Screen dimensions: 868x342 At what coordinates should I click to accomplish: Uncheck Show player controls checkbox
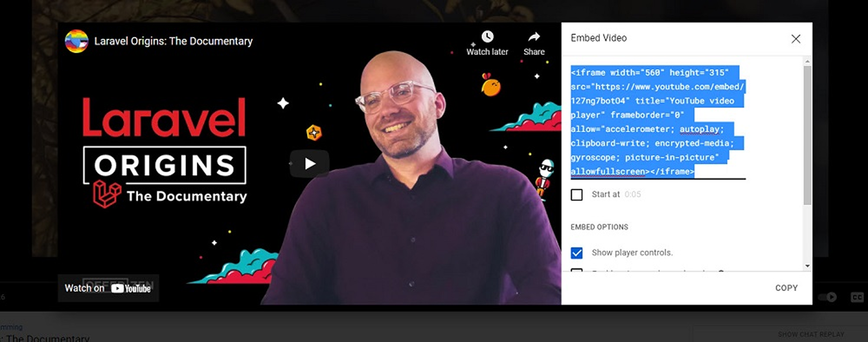[x=577, y=253]
